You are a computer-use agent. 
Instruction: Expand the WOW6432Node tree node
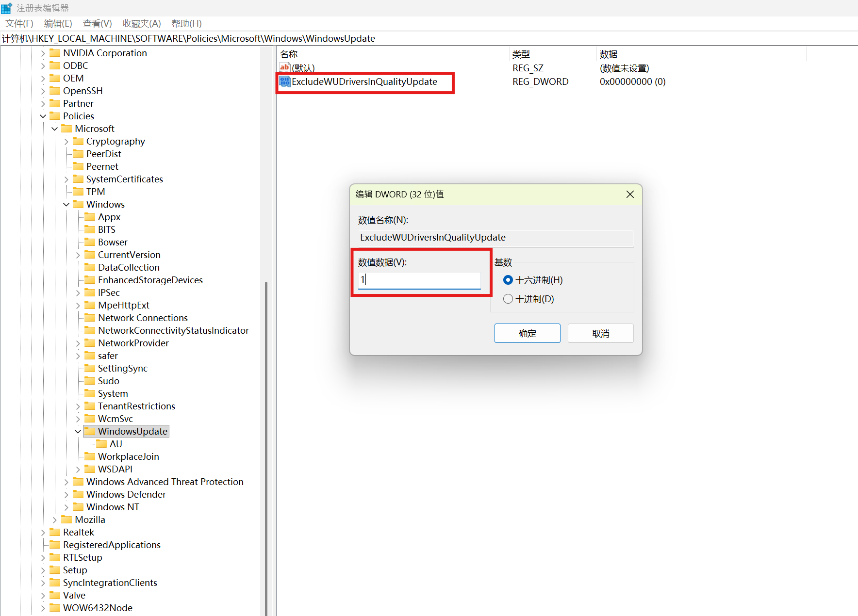click(x=43, y=608)
